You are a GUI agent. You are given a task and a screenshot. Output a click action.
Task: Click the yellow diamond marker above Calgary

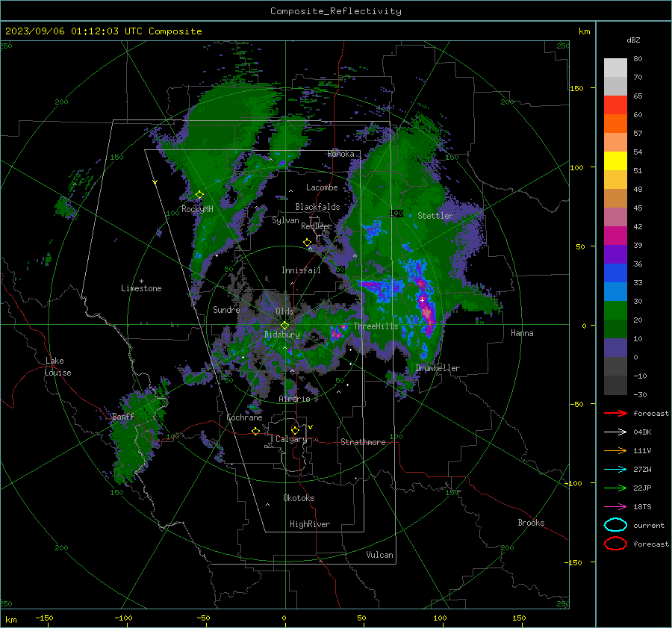tap(295, 430)
